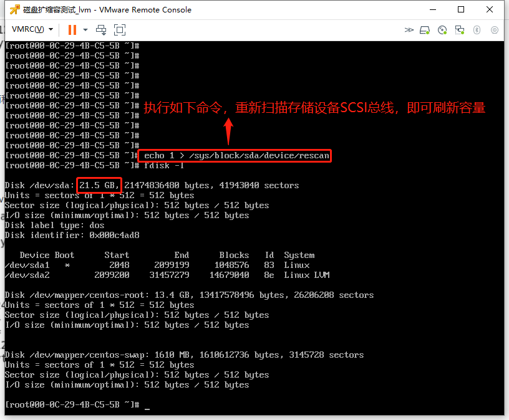Viewport: 509px width, 420px height.
Task: Click the 'fdisk -l' command text
Action: [x=164, y=166]
